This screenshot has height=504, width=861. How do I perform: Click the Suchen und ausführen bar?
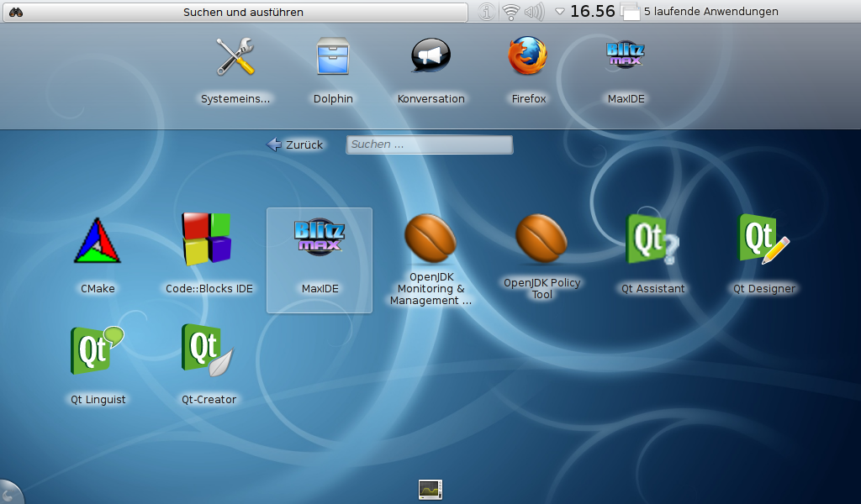click(235, 12)
